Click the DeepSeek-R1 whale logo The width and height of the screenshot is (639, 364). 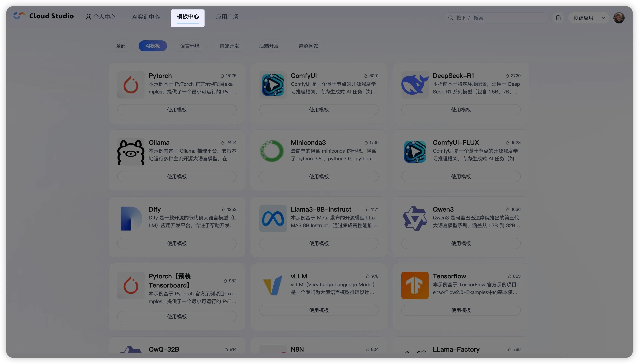[x=415, y=85]
